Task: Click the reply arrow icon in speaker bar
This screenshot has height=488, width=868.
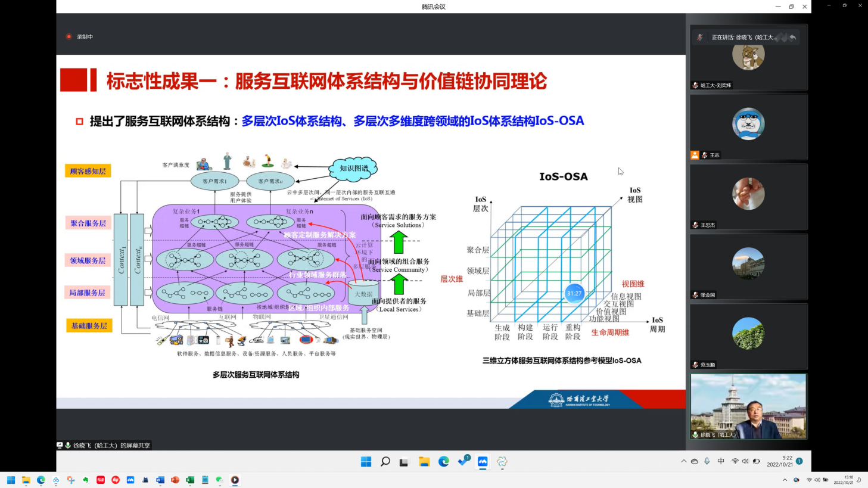Action: [x=792, y=37]
